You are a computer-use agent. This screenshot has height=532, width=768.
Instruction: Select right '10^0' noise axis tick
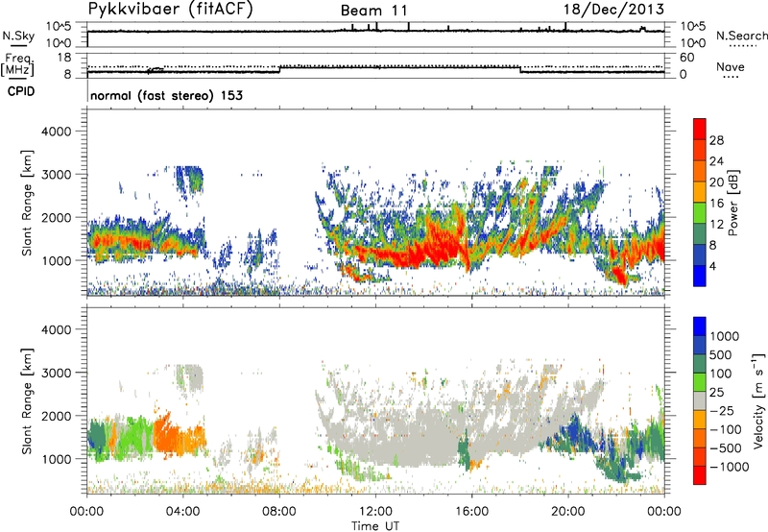click(692, 43)
